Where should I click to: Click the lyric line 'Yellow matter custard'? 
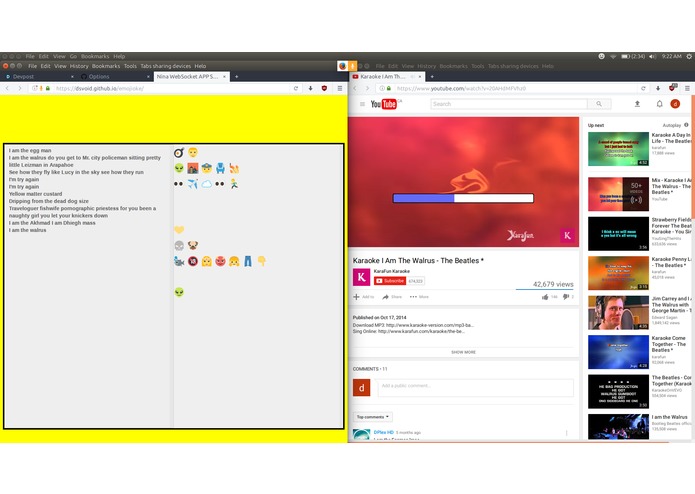[x=35, y=194]
